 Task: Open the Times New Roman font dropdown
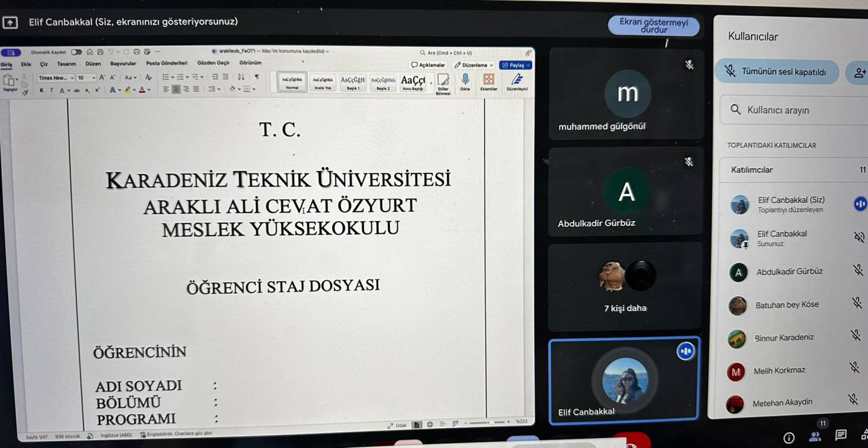(55, 78)
